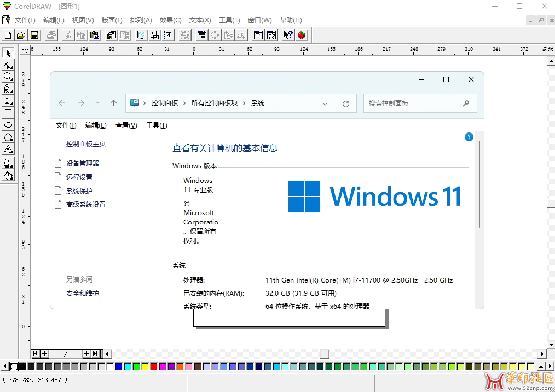The width and height of the screenshot is (555, 392).
Task: Click the up-arrow navigation button
Action: 113,103
